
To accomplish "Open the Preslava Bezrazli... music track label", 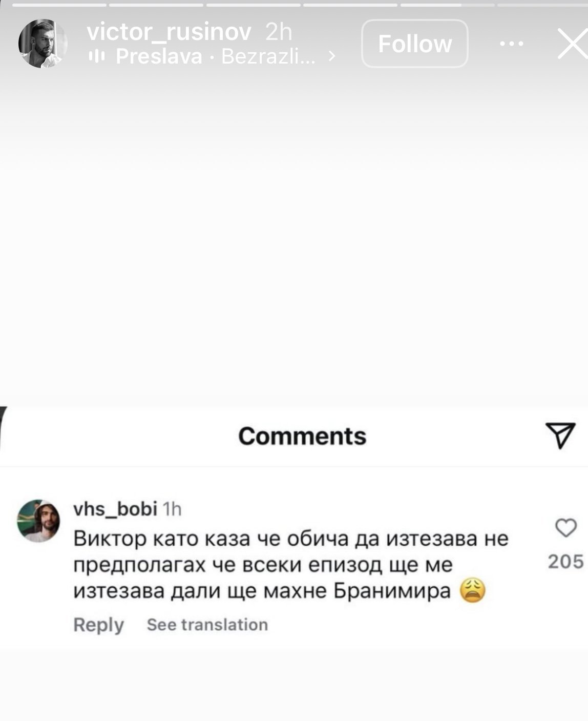I will coord(215,56).
